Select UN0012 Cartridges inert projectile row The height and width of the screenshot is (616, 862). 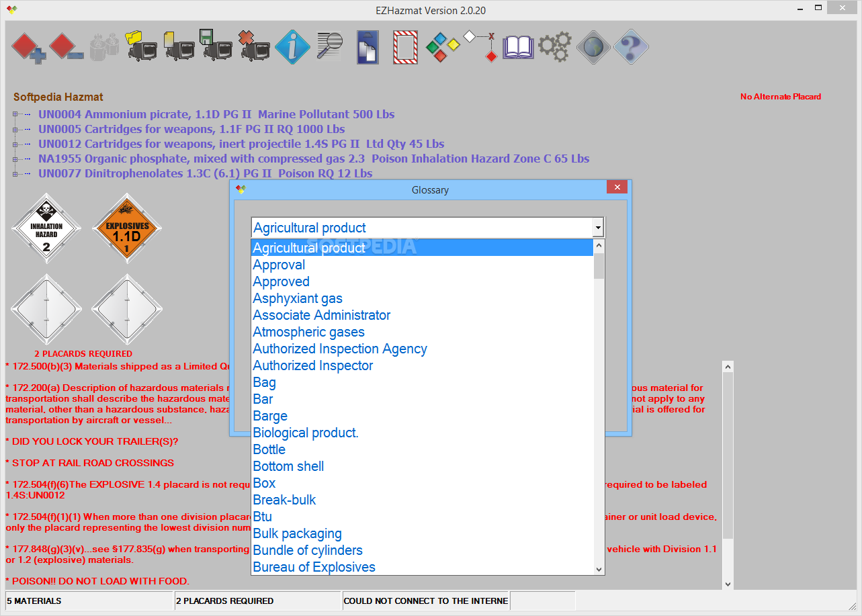click(241, 144)
